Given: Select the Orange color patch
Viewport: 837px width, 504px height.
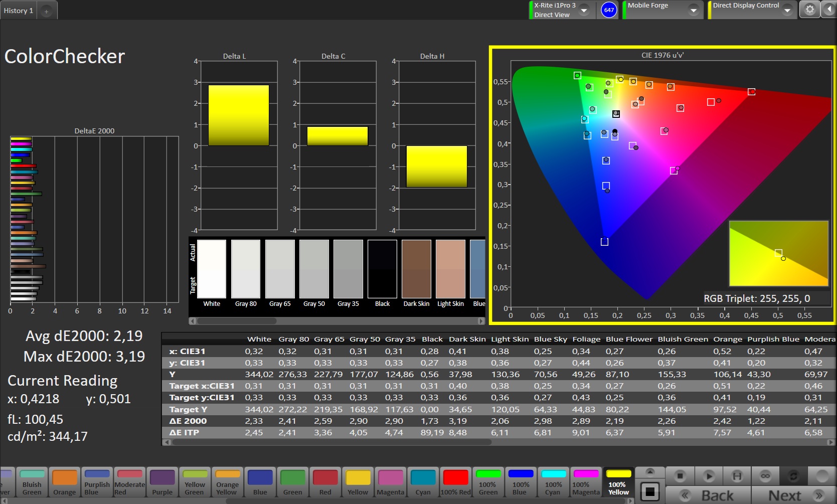Looking at the screenshot, I should coord(65,482).
